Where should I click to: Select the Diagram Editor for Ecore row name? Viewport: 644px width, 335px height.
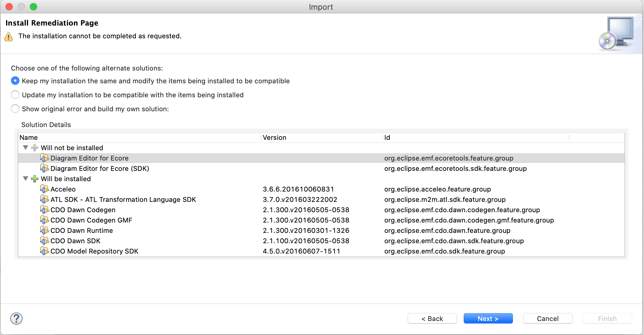point(89,158)
